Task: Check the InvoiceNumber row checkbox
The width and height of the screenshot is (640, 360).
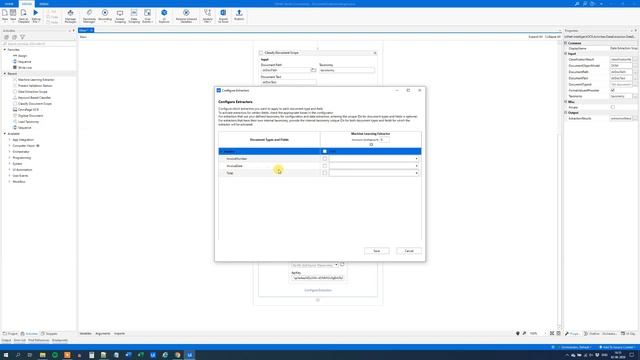Action: pyautogui.click(x=325, y=159)
